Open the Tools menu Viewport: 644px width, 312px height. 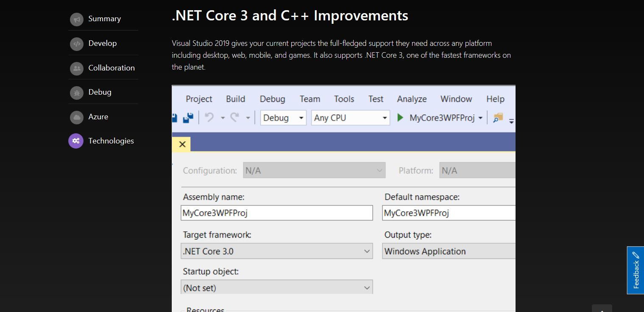pos(344,99)
